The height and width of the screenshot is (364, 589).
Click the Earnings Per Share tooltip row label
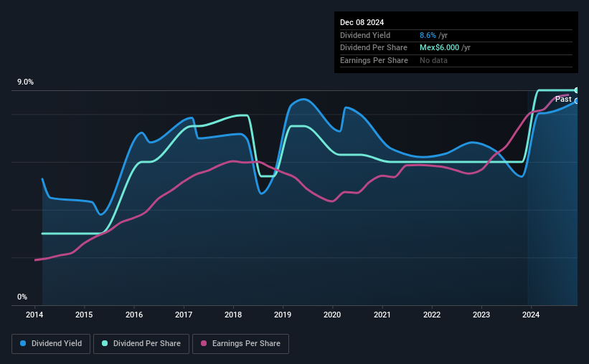[374, 60]
